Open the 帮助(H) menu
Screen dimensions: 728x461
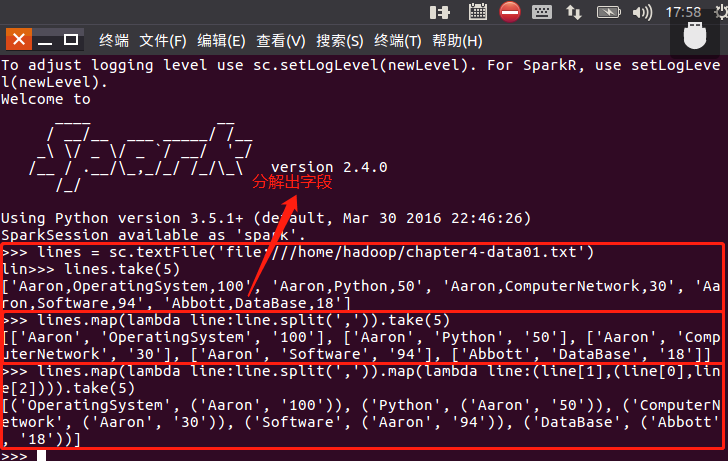point(457,41)
